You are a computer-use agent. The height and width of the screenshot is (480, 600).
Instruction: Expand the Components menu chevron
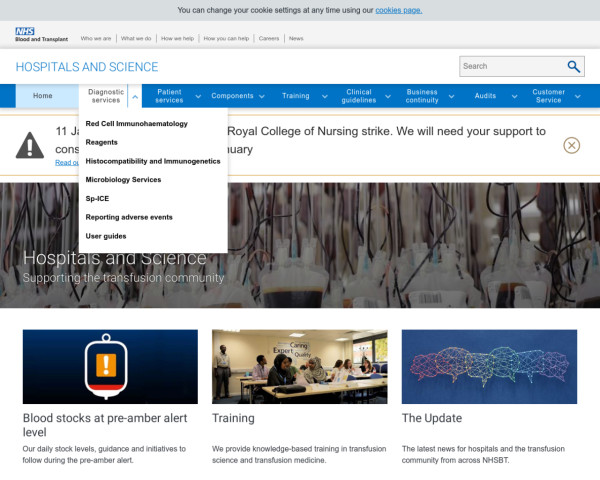click(x=261, y=97)
